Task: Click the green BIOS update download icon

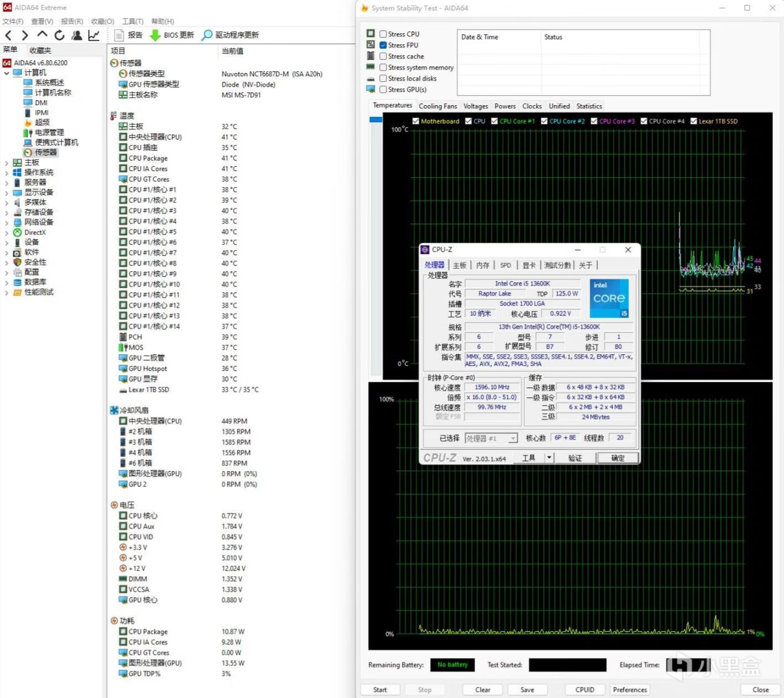Action: pyautogui.click(x=155, y=36)
